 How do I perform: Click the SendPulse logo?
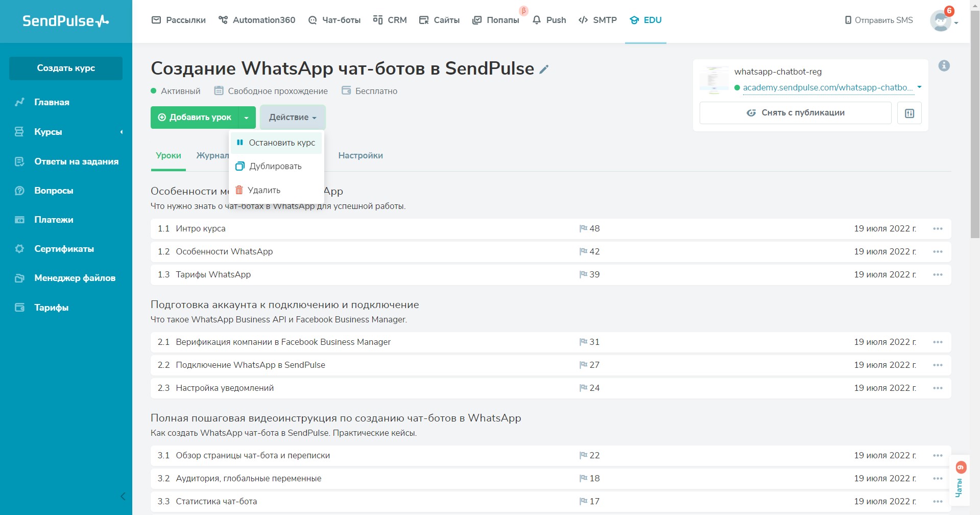[66, 21]
